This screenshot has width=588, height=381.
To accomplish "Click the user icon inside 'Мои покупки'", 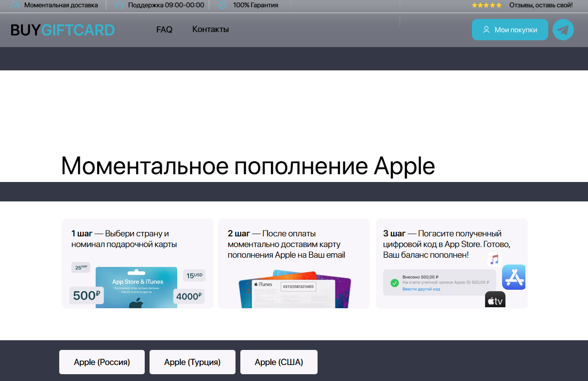I will [x=486, y=30].
